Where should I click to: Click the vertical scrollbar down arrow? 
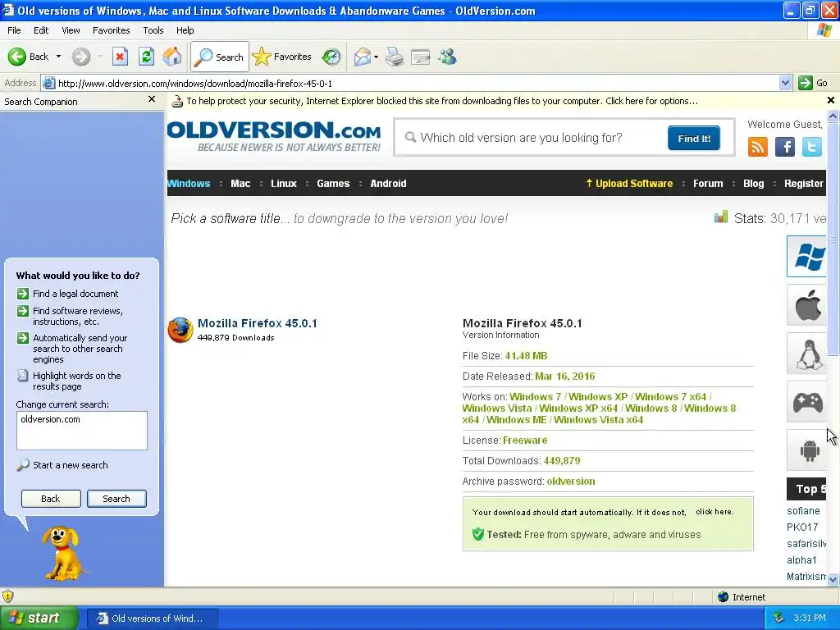pos(833,579)
